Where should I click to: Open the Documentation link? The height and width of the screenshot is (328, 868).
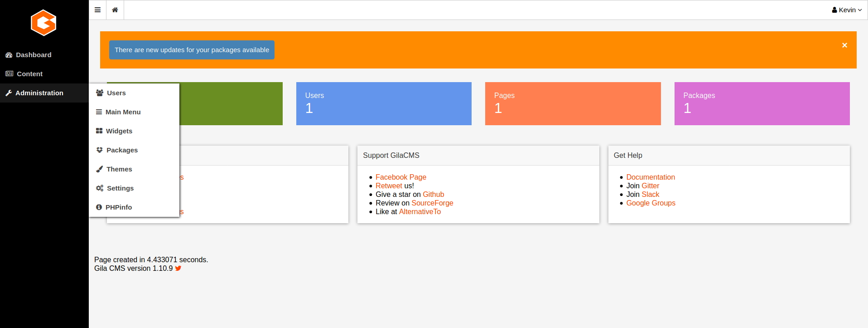coord(651,177)
